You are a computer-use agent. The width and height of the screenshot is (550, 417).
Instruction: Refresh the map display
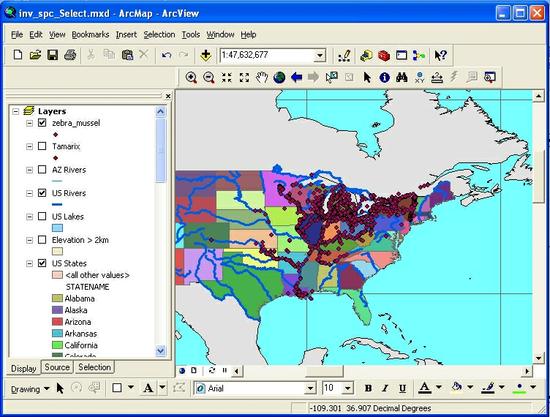pos(212,370)
